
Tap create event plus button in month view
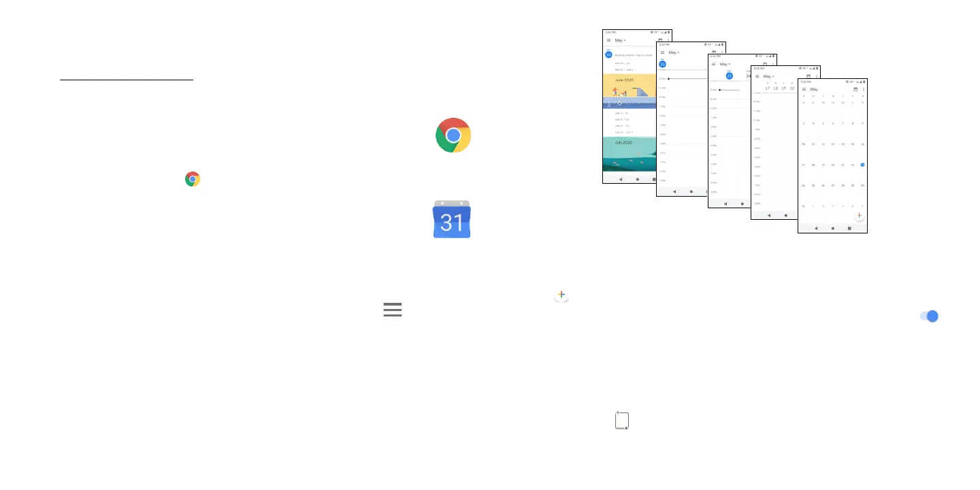859,215
